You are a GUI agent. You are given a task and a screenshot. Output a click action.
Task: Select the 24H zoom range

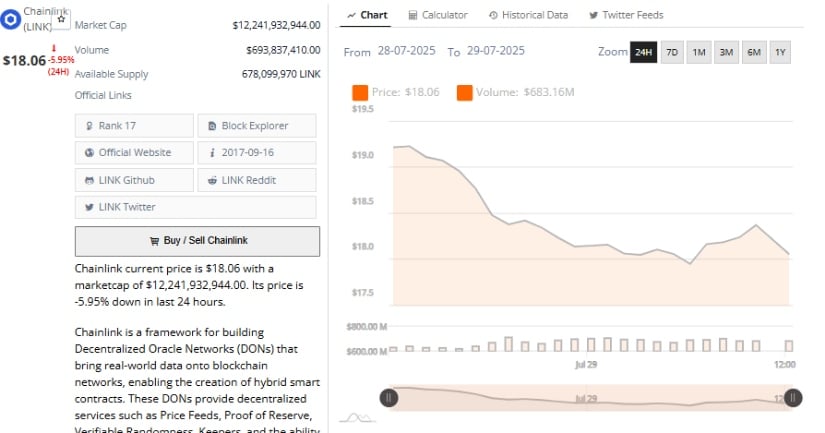tap(643, 52)
